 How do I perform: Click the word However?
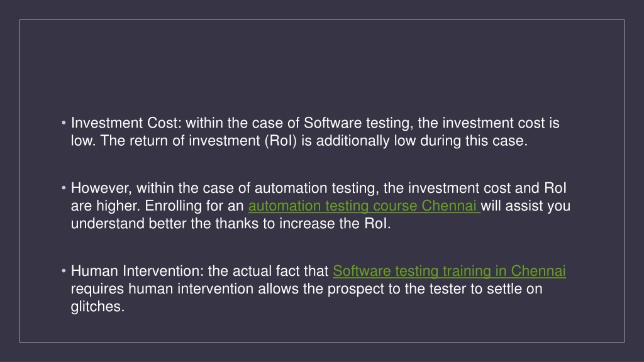click(101, 188)
